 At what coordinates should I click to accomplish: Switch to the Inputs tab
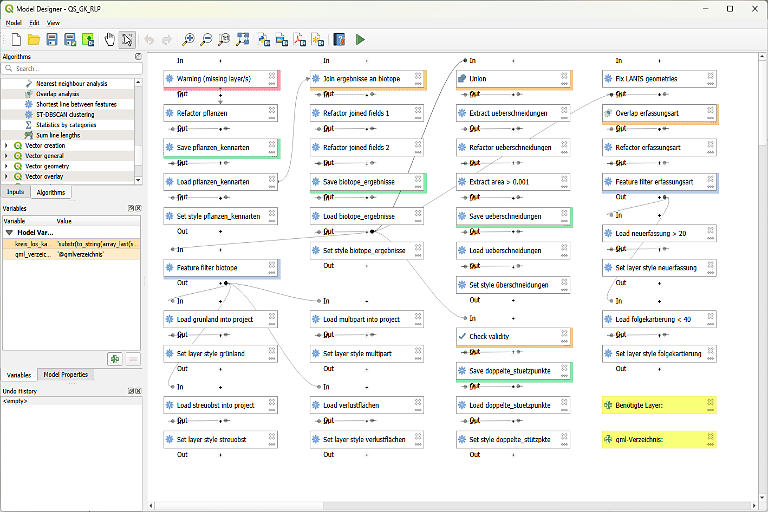pos(15,191)
